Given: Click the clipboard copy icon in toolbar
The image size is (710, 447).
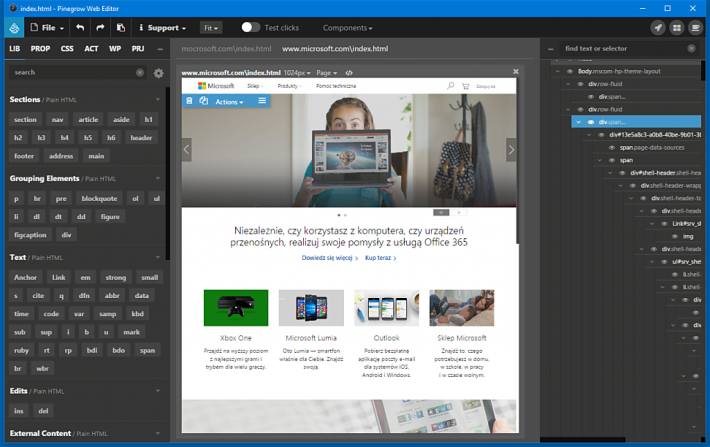Looking at the screenshot, I should coord(120,28).
